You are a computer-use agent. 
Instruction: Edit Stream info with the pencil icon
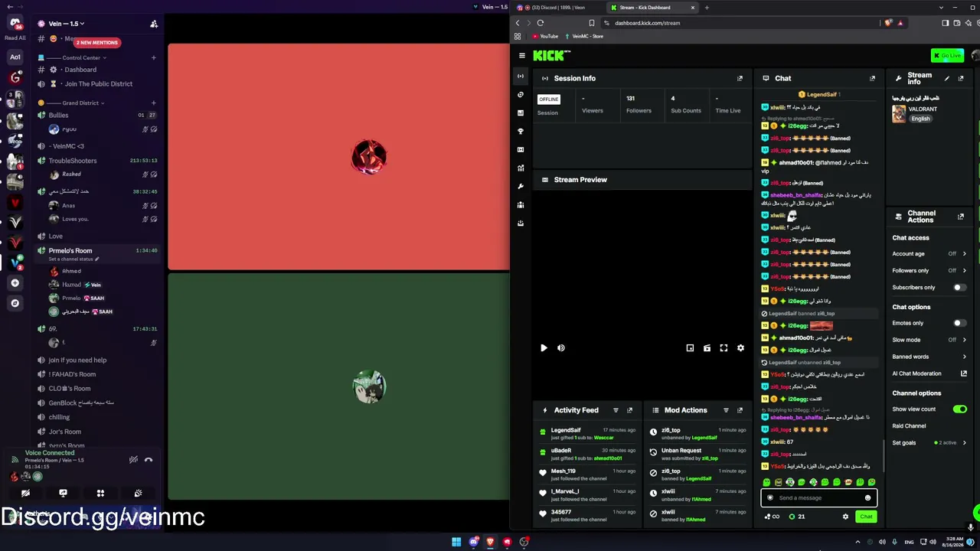click(x=947, y=78)
